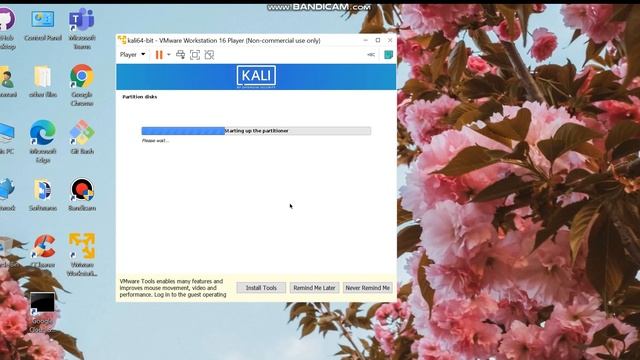
Task: Click the Kali logo banner
Action: coord(256,77)
